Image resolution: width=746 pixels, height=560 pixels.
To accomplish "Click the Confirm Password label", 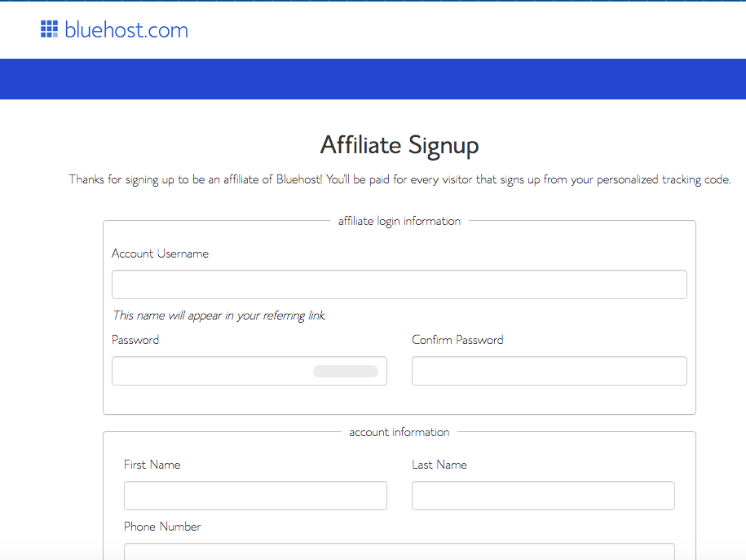I will point(457,340).
